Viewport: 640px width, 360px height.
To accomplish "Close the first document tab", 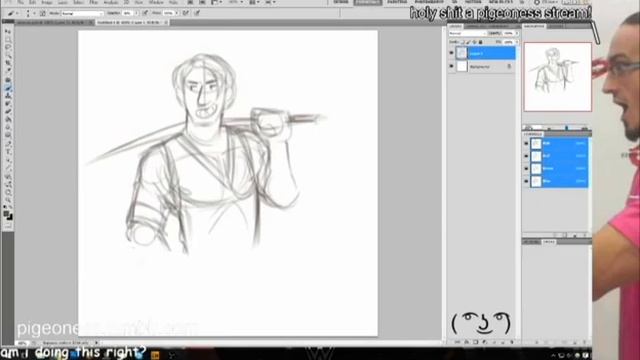I will [91, 22].
